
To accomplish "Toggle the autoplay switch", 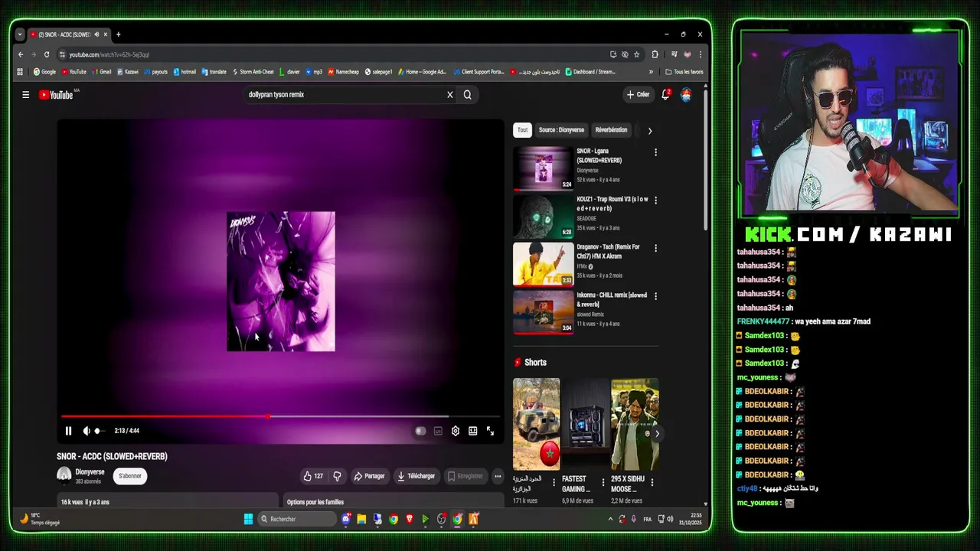I will pyautogui.click(x=420, y=431).
